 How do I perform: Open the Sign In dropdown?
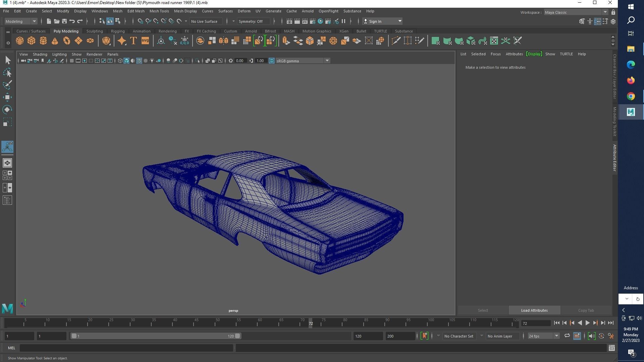382,21
